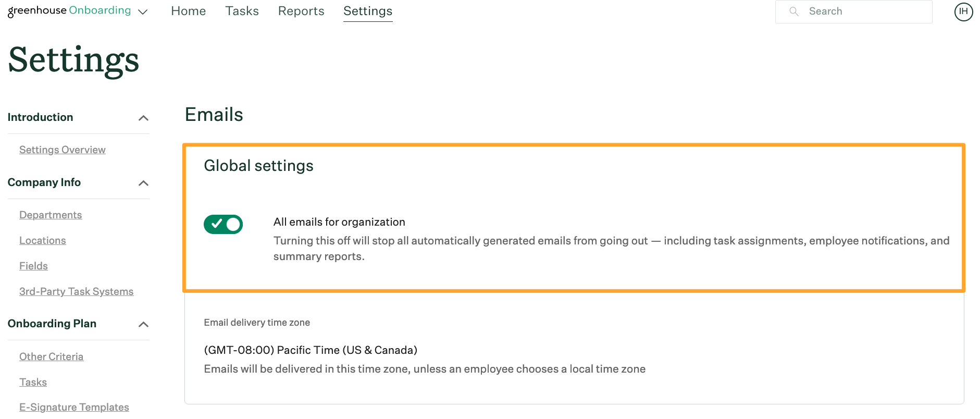This screenshot has width=980, height=419.
Task: Collapse the Onboarding Plan sidebar section
Action: click(143, 324)
